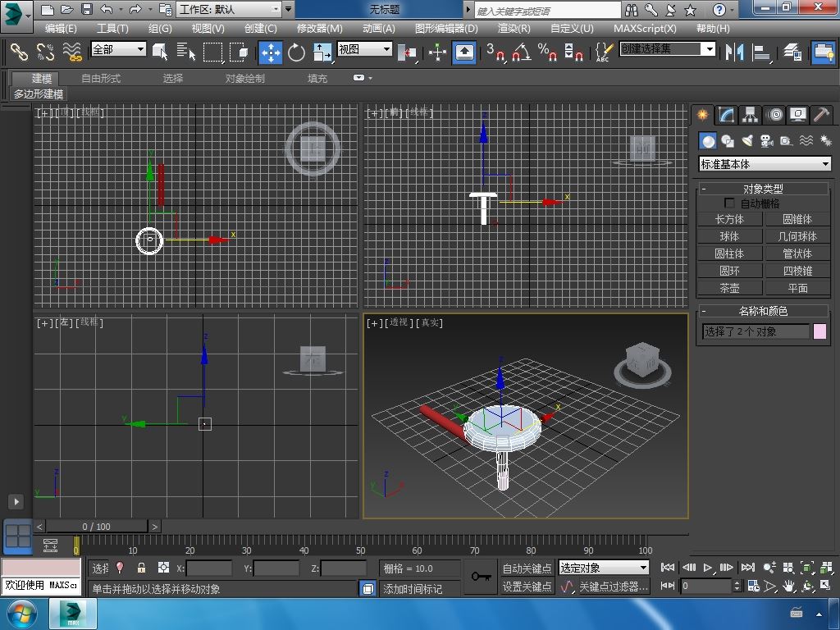
Task: Select the Select Object tool
Action: (160, 52)
